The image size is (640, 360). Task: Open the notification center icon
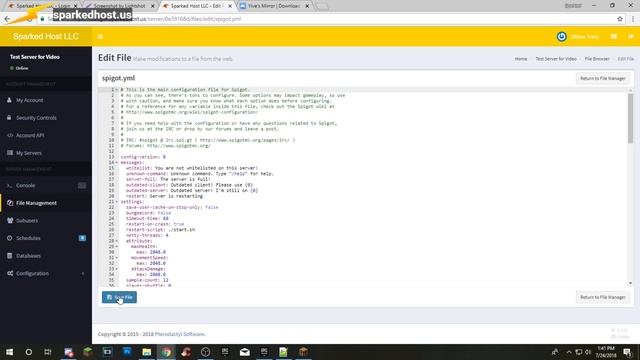click(x=627, y=352)
